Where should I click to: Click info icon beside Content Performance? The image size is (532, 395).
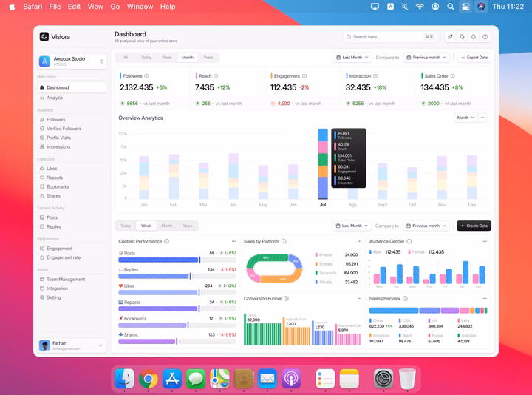pos(166,241)
